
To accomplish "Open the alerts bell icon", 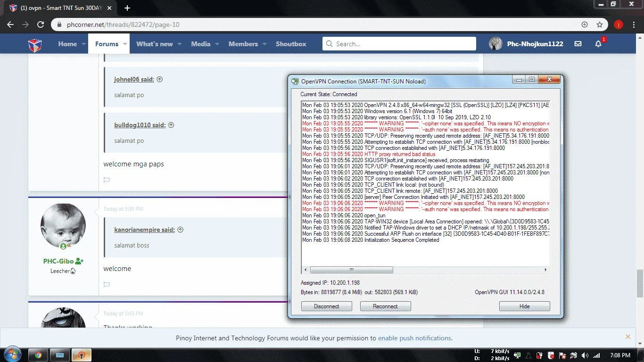I will click(598, 44).
